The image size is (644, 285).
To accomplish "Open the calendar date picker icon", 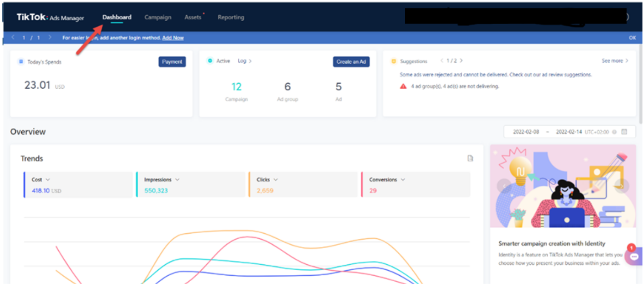I will click(625, 132).
